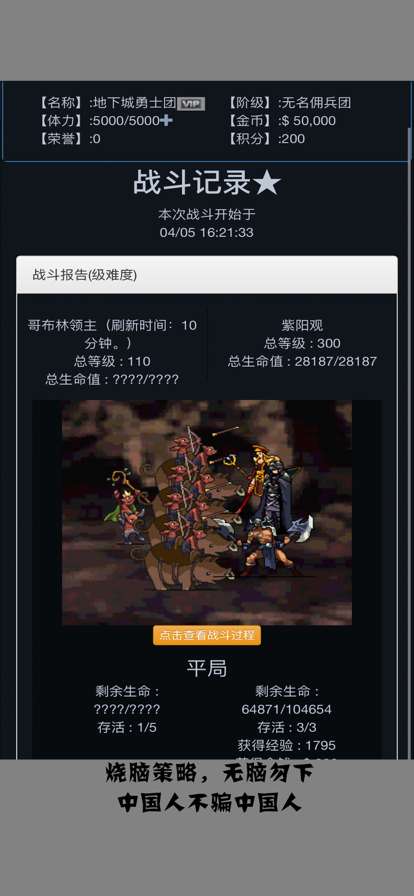Click the axe-wielding barbarian sprite
Image resolution: width=414 pixels, height=896 pixels.
tap(269, 549)
